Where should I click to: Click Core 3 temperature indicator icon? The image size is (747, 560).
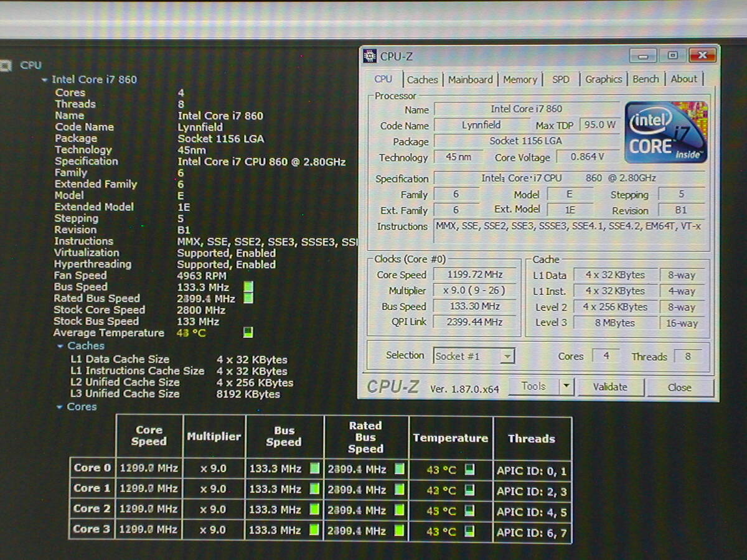pos(469,531)
